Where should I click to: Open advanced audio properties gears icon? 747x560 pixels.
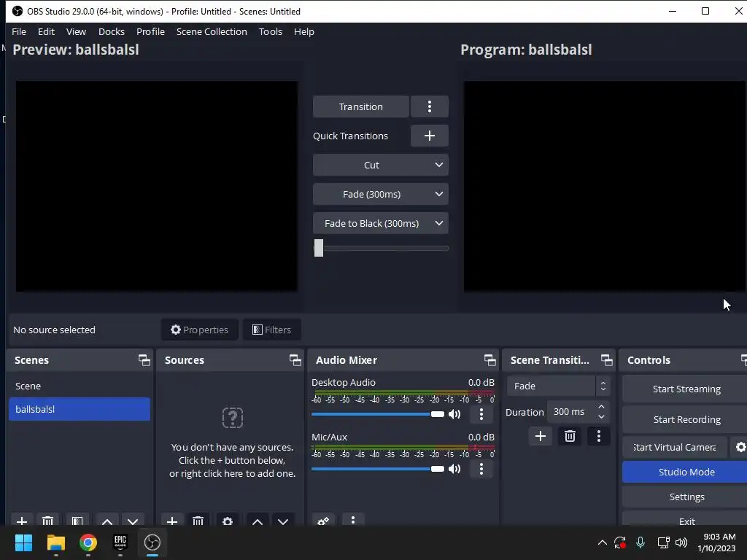[x=323, y=521]
